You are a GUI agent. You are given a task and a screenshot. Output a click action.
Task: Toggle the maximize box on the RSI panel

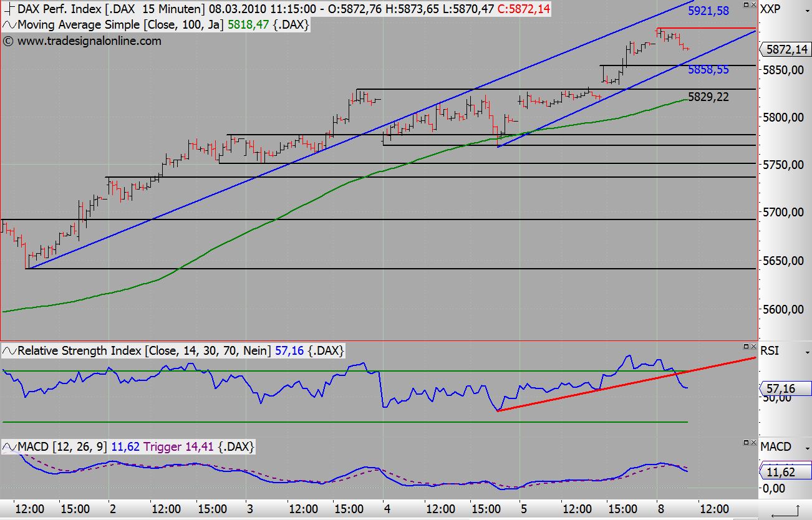746,347
